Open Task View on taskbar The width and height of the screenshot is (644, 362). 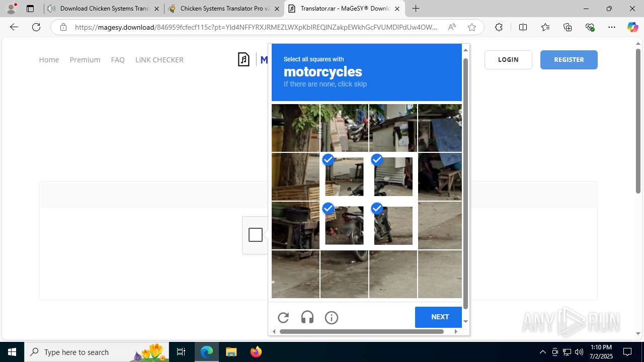click(x=181, y=352)
